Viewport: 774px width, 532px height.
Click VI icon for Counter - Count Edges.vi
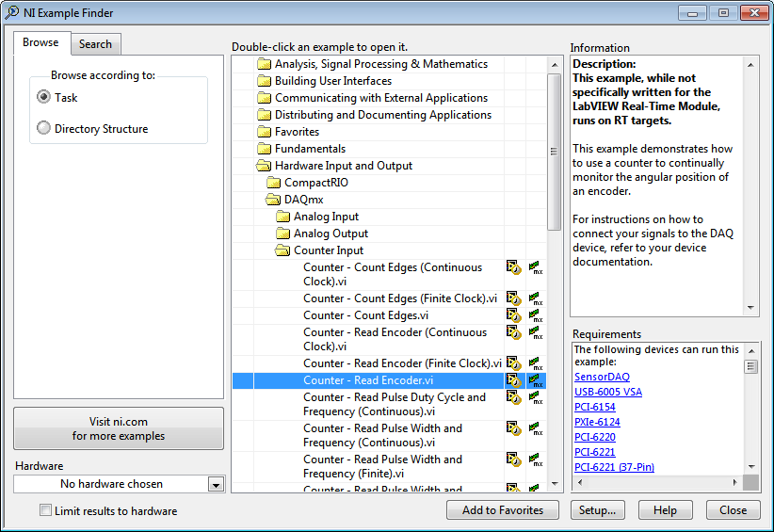[513, 315]
